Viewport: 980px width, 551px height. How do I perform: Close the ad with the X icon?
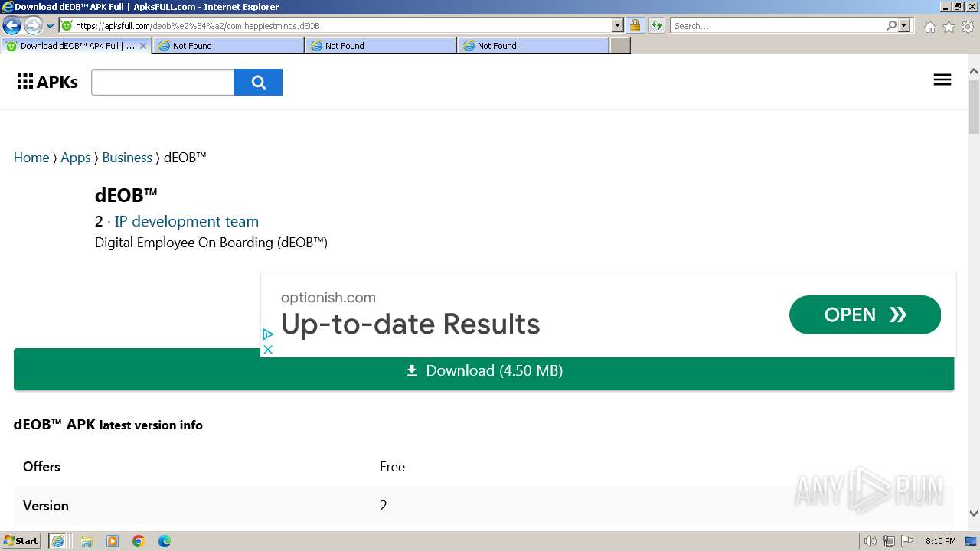267,350
